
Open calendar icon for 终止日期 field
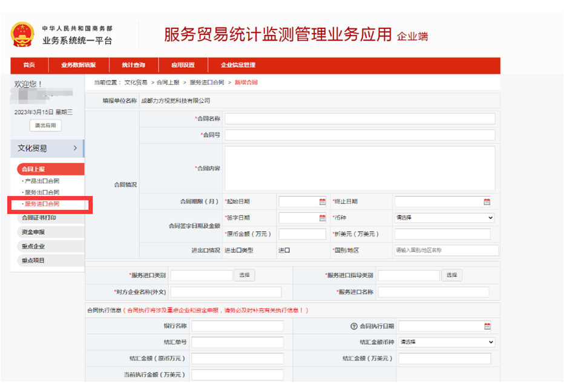click(487, 202)
